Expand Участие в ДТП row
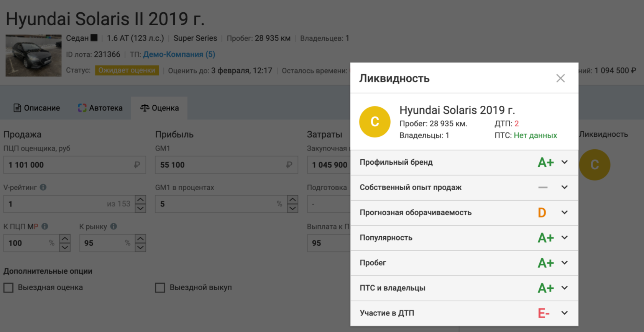The height and width of the screenshot is (332, 644). point(564,313)
